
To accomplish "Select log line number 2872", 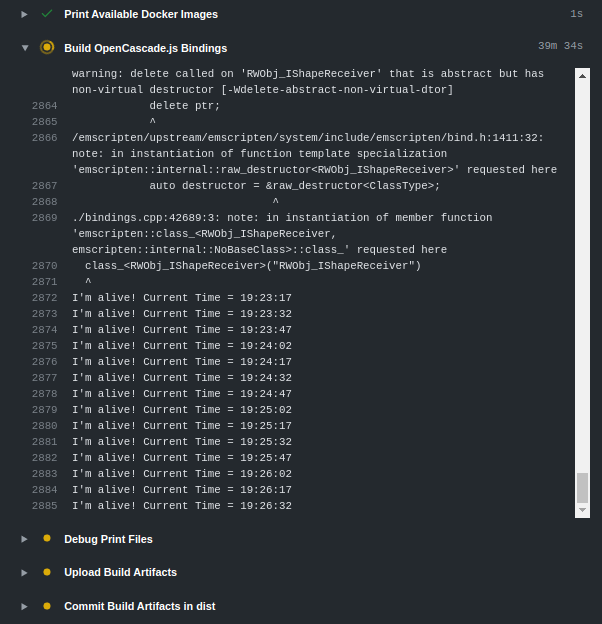I will pos(45,298).
